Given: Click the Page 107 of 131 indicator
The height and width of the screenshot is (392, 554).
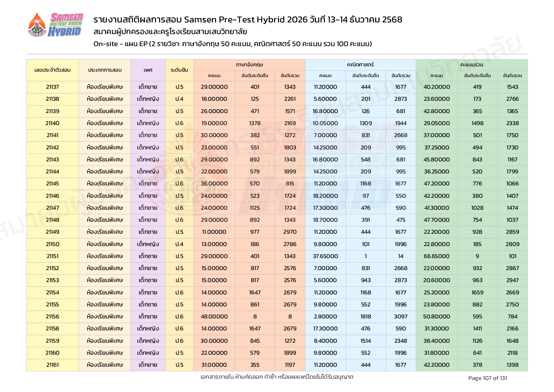Looking at the screenshot, I should click(487, 378).
